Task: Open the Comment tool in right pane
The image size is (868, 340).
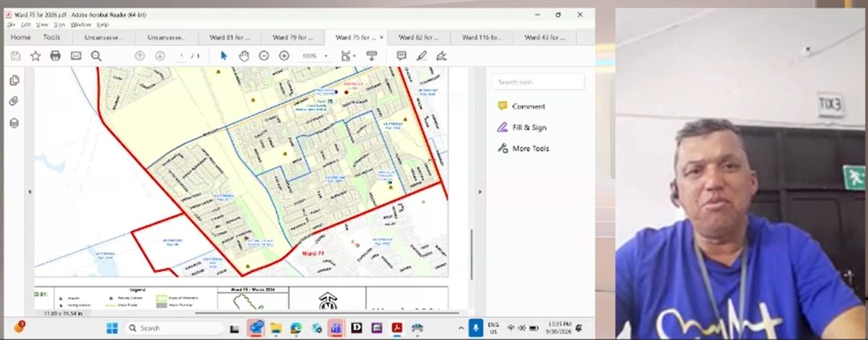Action: [522, 106]
